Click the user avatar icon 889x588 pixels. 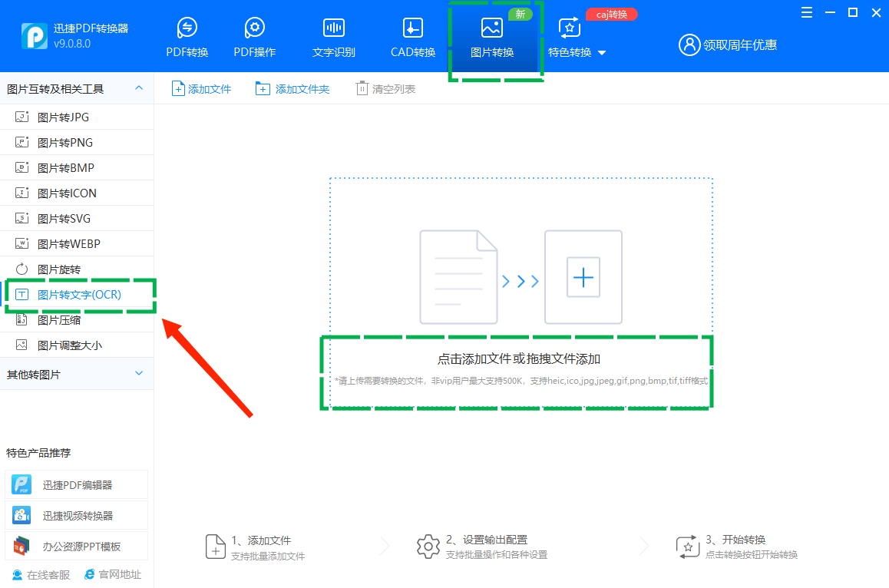point(689,45)
